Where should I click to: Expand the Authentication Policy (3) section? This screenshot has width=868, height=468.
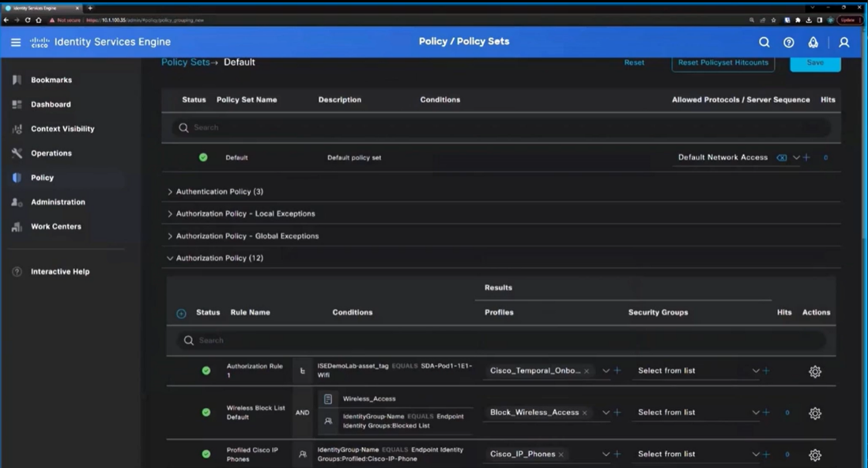click(219, 192)
